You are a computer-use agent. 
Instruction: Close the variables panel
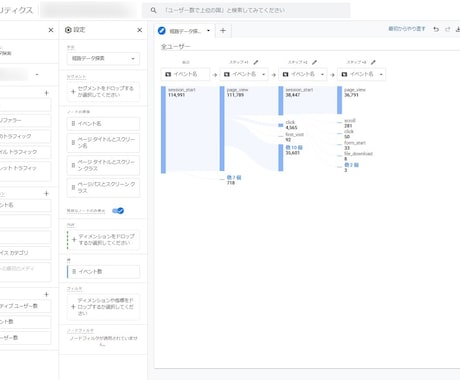click(x=51, y=30)
